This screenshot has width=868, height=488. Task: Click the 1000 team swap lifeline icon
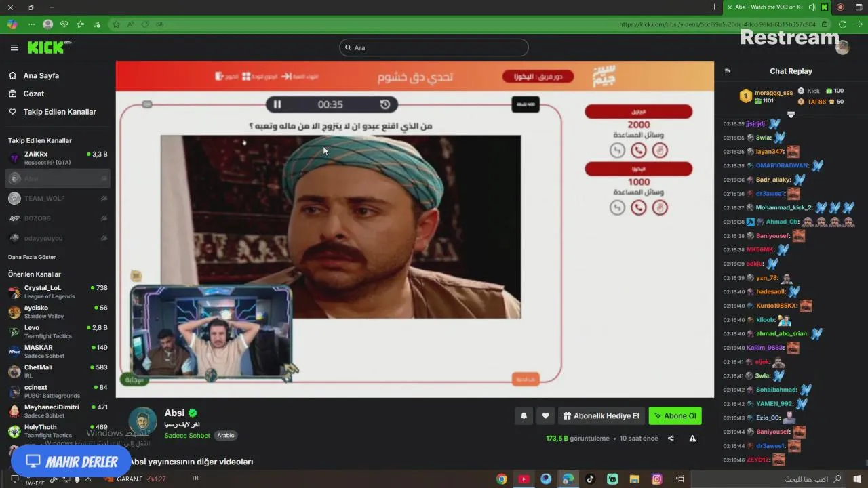(616, 207)
